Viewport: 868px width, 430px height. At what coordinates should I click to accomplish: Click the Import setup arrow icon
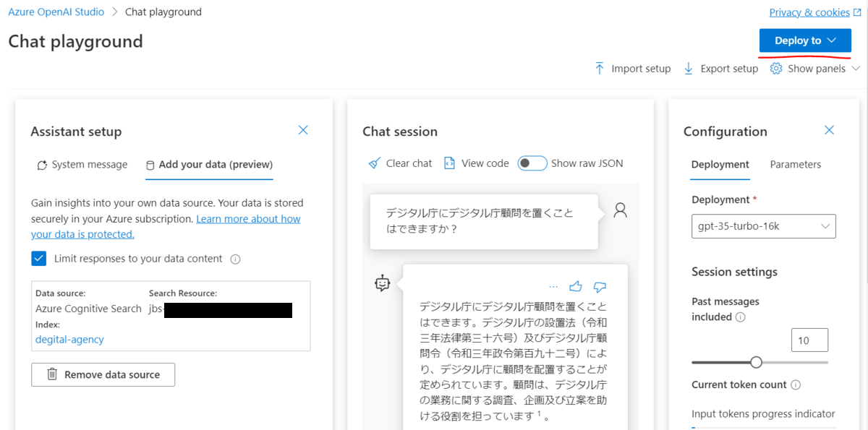point(599,69)
